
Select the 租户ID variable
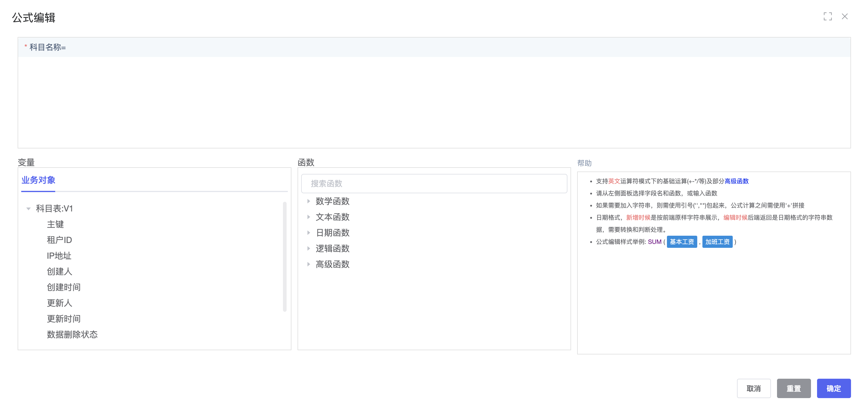point(59,240)
